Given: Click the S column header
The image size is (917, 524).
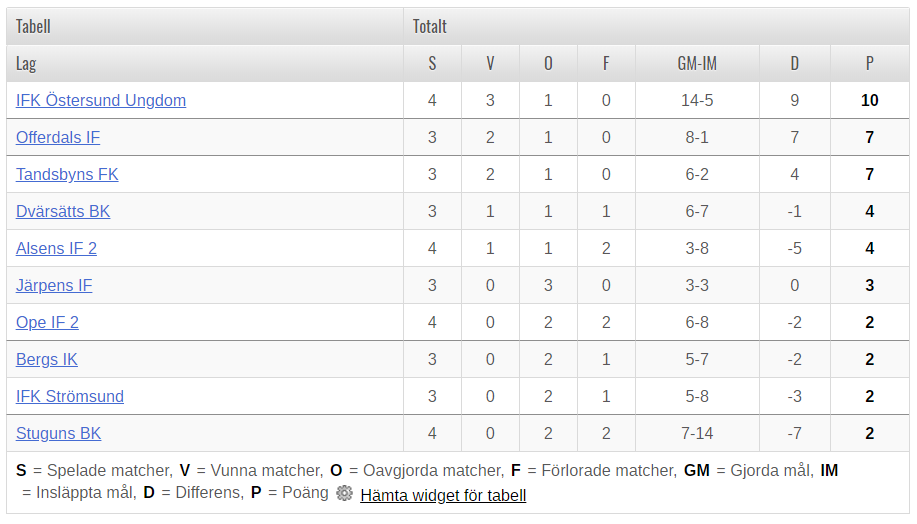Looking at the screenshot, I should pos(432,63).
